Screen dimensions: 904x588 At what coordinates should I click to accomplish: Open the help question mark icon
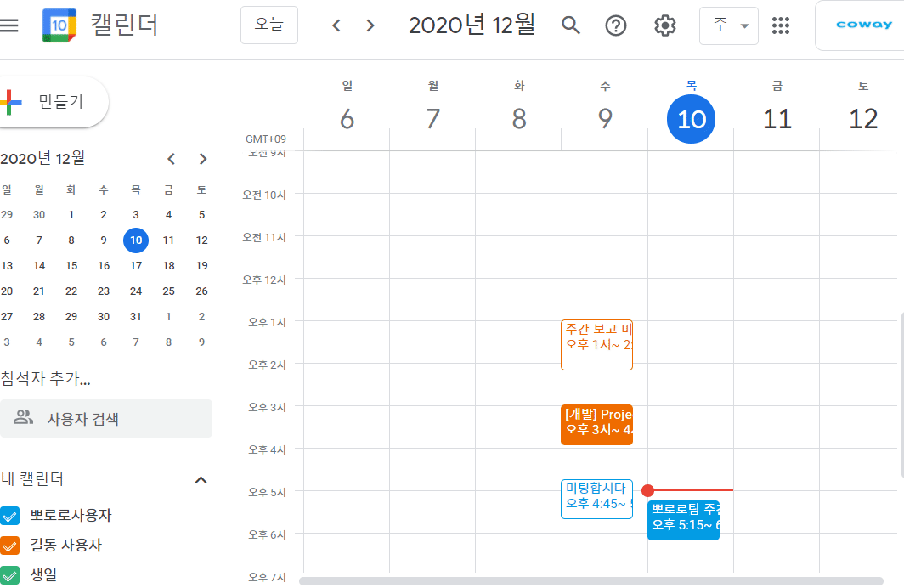[616, 25]
